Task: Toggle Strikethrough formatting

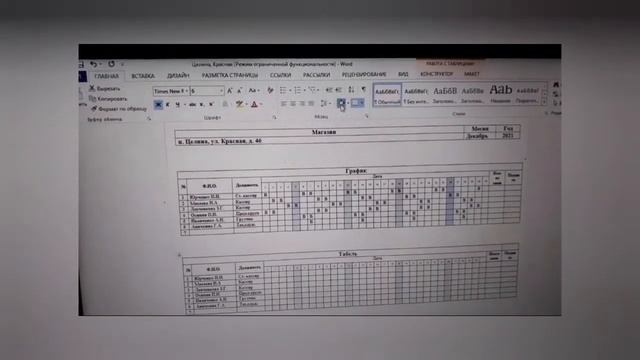Action: tap(192, 105)
